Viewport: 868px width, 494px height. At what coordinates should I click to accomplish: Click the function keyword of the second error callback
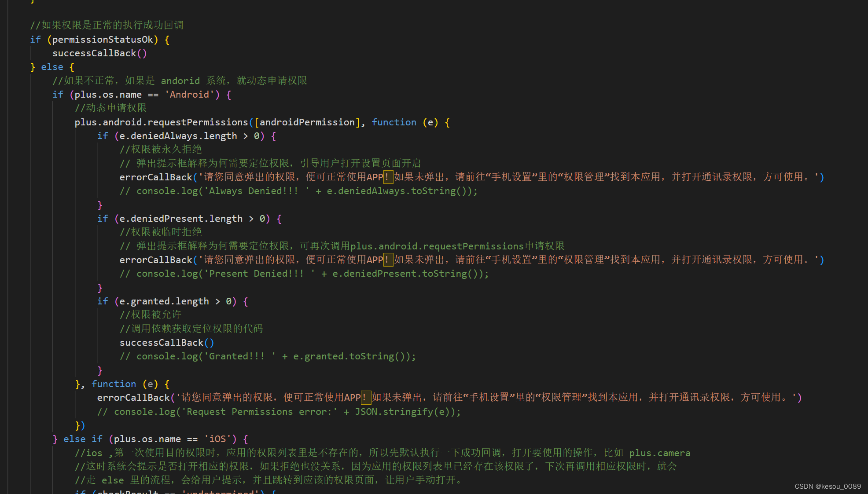[x=114, y=384]
